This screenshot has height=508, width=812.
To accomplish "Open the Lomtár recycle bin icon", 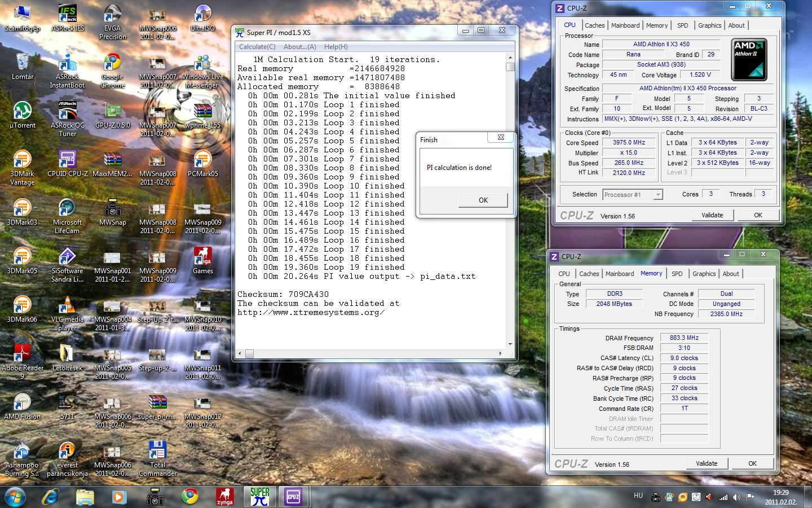I will click(x=22, y=67).
